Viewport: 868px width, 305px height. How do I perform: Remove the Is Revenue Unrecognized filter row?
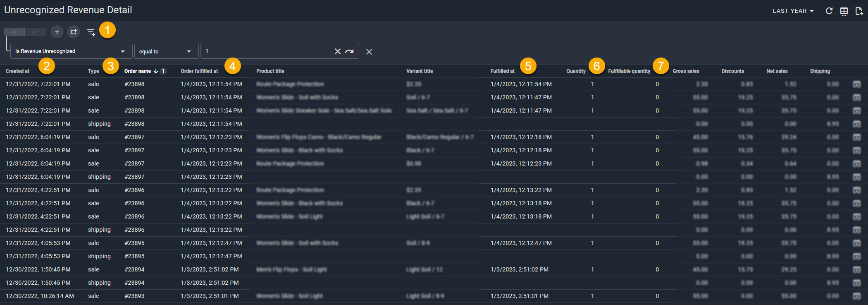coord(369,52)
